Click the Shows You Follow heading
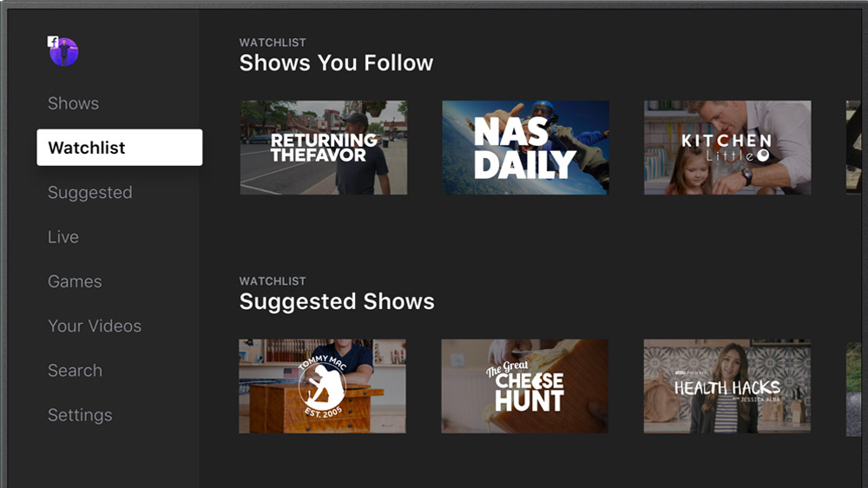868x488 pixels. coord(336,63)
